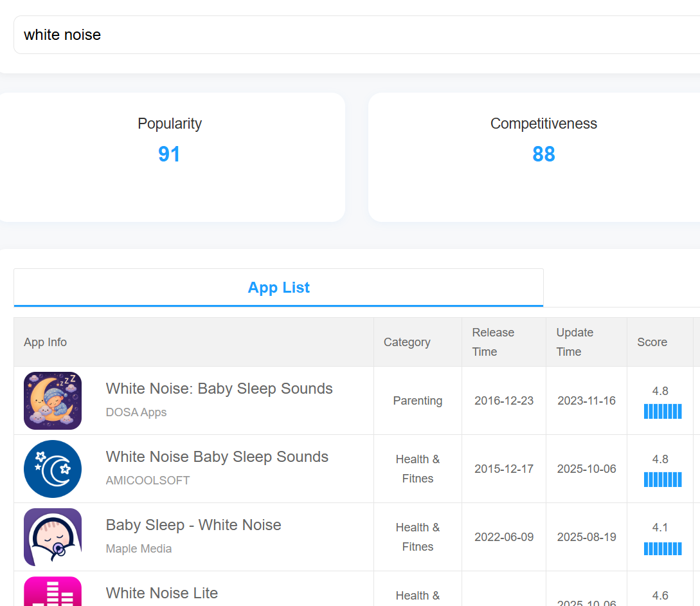
Task: Click the DOSA Apps developer name
Action: pos(136,412)
